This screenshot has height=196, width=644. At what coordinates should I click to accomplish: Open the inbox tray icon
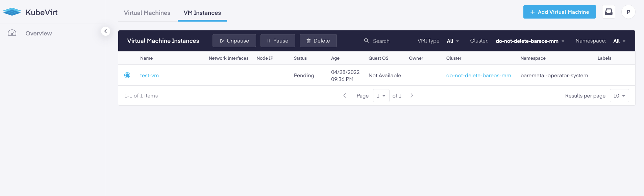[x=609, y=12]
